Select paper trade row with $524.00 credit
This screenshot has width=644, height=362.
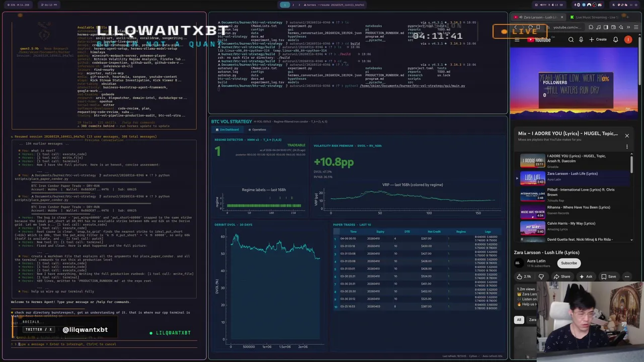417,276
